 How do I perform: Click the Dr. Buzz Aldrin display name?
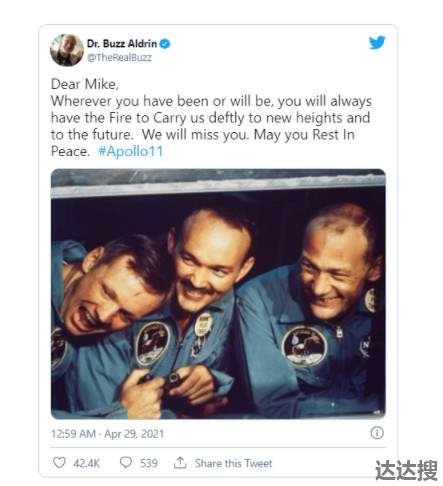(122, 44)
